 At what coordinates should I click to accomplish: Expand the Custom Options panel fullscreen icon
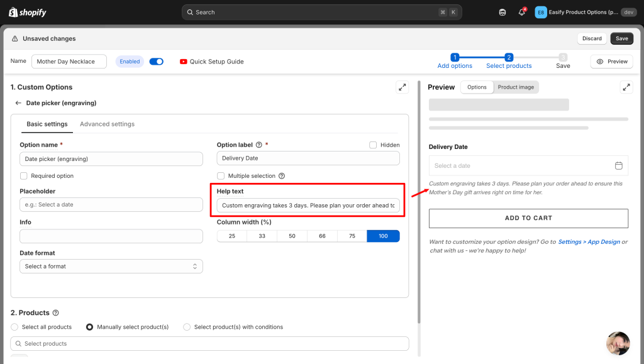(x=402, y=87)
